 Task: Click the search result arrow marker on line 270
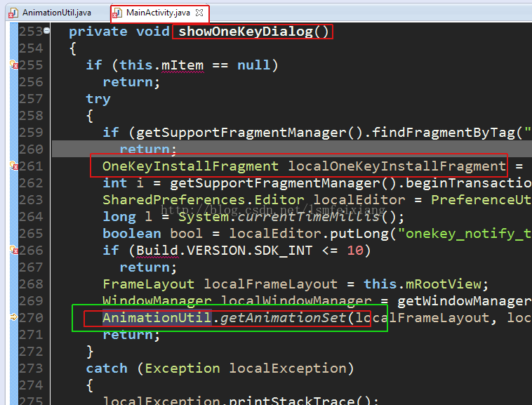(x=14, y=317)
